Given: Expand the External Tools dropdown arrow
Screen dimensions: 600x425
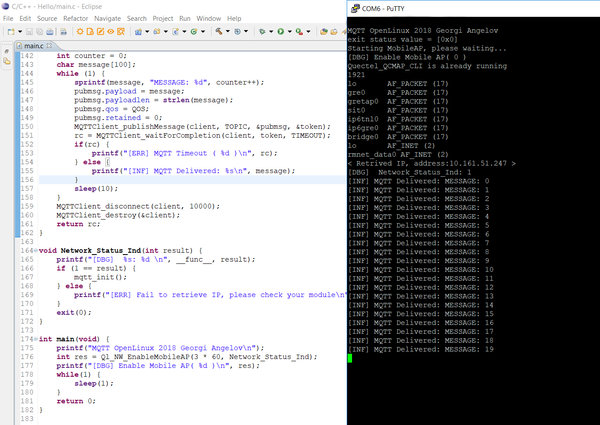Looking at the screenshot, I should (x=308, y=31).
